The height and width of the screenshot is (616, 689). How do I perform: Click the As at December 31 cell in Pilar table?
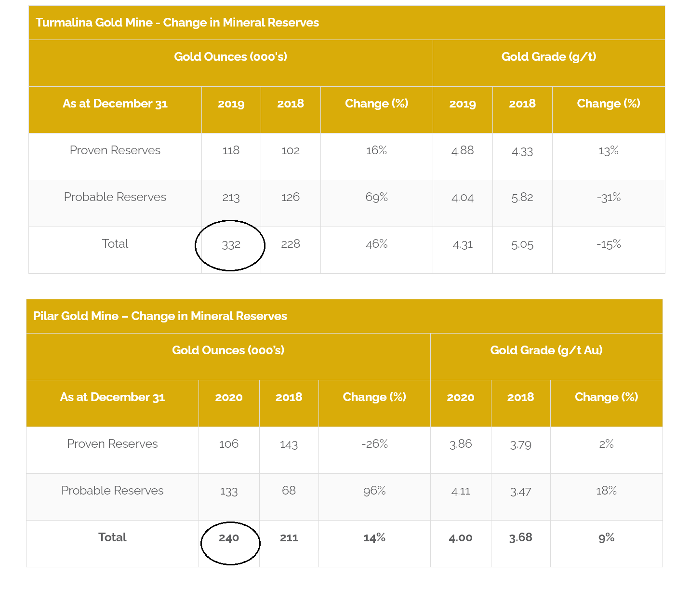pos(112,397)
